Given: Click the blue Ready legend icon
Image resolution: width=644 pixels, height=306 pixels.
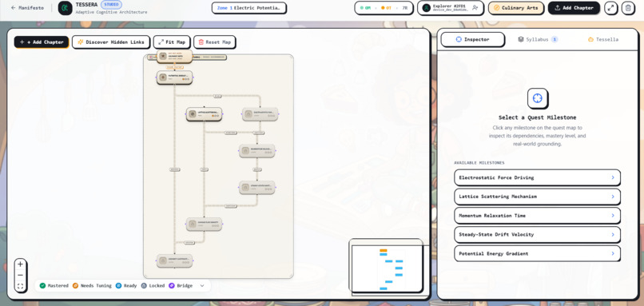Looking at the screenshot, I should (119, 285).
